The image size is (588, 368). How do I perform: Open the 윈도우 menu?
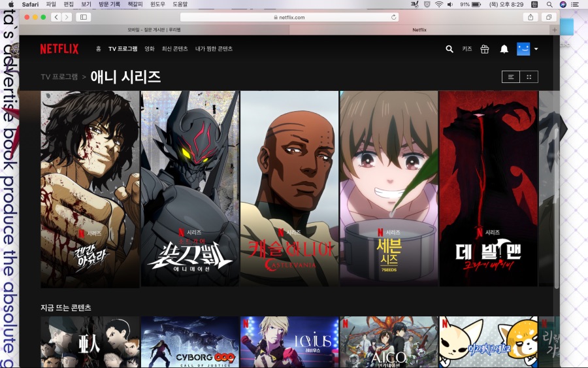pyautogui.click(x=157, y=4)
